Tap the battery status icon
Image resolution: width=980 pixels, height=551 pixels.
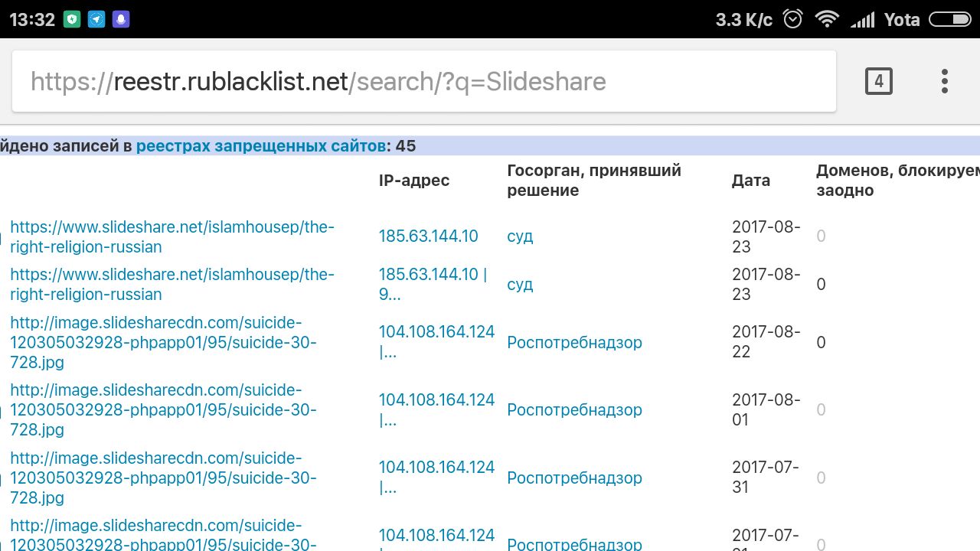point(949,19)
